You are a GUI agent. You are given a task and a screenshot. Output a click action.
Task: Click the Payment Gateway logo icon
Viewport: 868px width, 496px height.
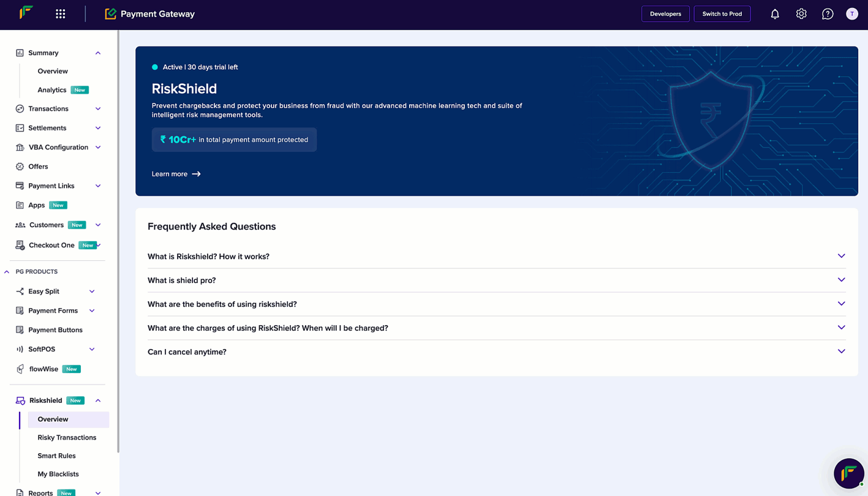[x=110, y=13]
